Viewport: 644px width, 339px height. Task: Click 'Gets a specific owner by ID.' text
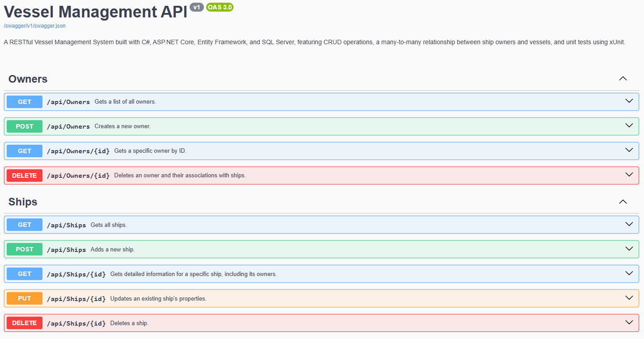150,151
